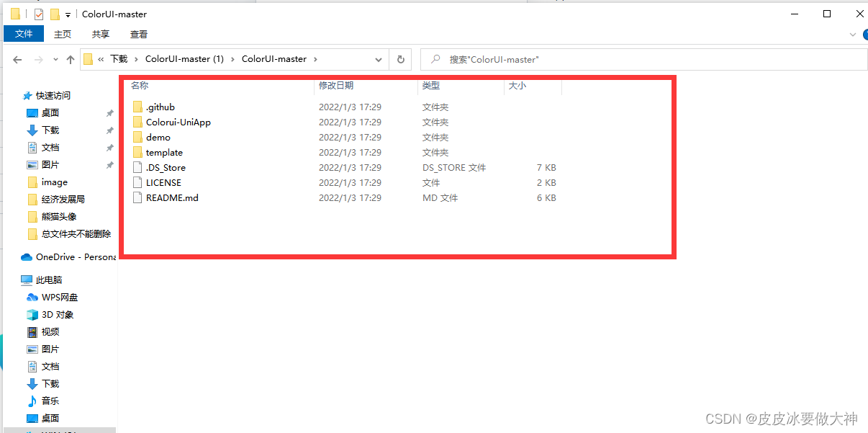Open the 熊猫头像 folder in sidebar
Viewport: 868px width, 433px height.
click(59, 217)
